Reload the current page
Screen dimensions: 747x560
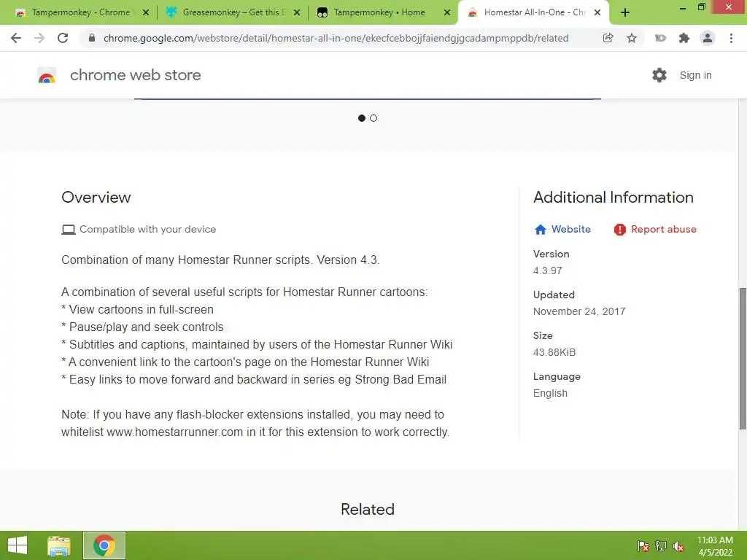pyautogui.click(x=63, y=38)
